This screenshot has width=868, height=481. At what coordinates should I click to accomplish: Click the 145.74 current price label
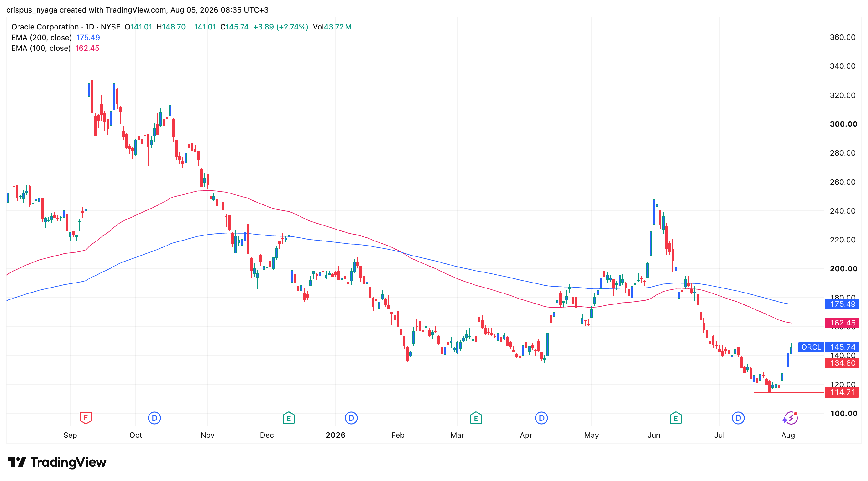point(842,347)
